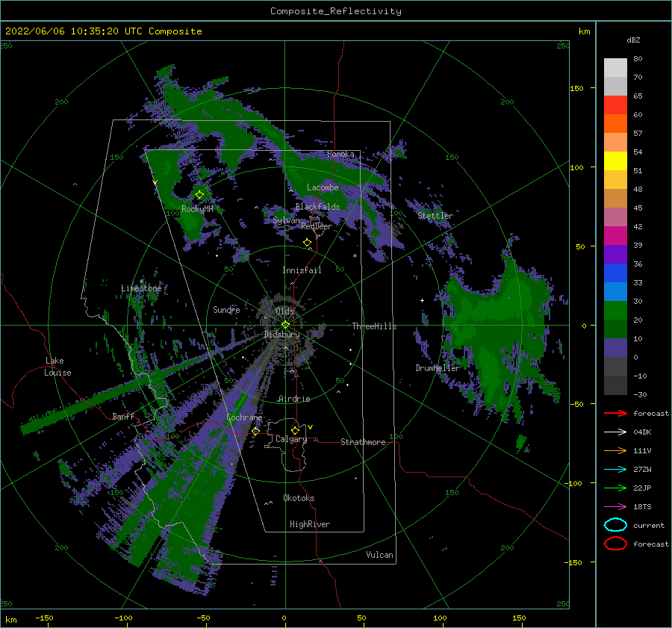Click the cyan 27ZW arrow legend icon
Screen dimensions: 672x628
(x=615, y=470)
